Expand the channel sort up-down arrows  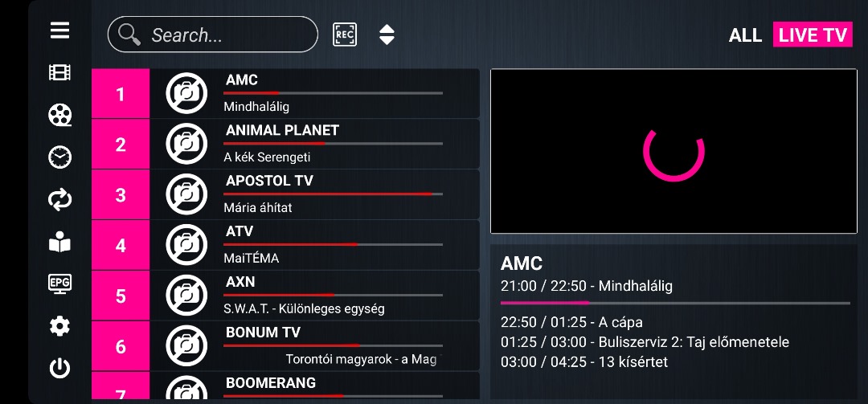387,35
